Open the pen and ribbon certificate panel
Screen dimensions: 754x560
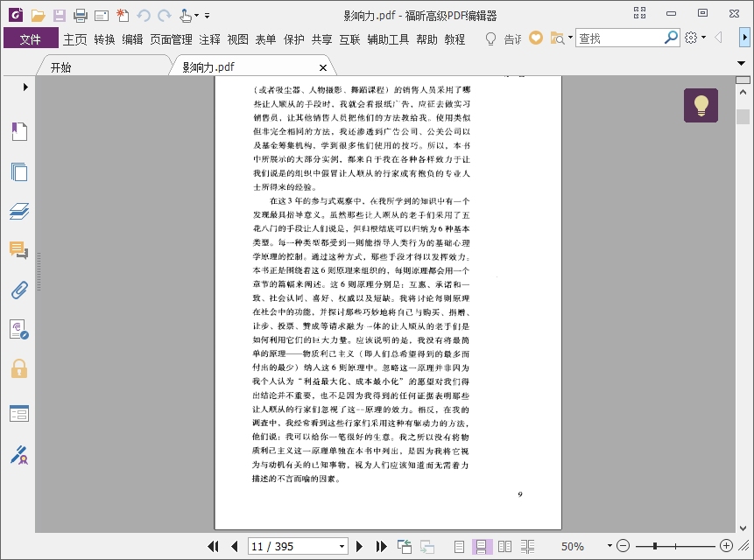point(19,455)
